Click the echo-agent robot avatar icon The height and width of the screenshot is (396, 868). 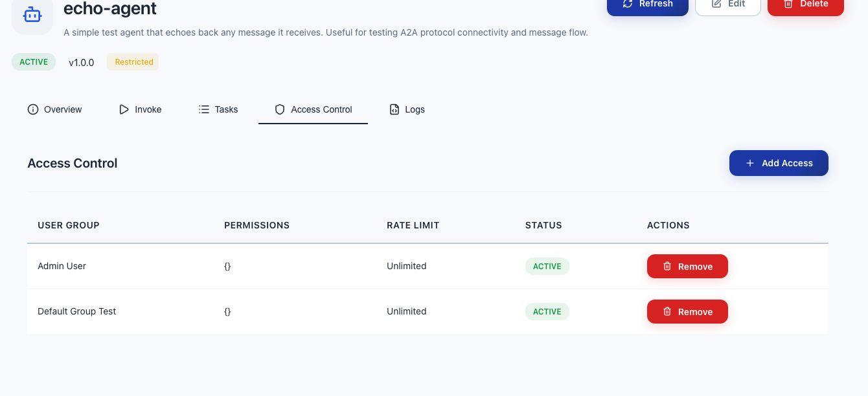click(x=32, y=14)
